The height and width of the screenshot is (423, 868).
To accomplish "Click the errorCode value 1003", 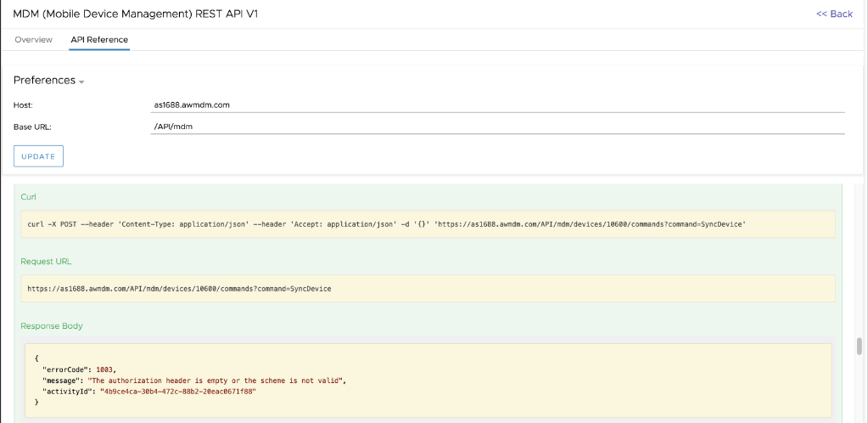I will 105,369.
